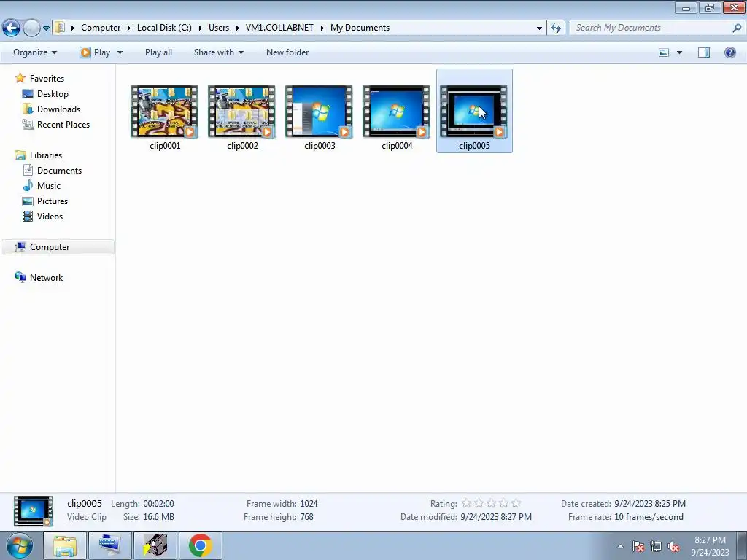Set rating to five stars

click(516, 503)
